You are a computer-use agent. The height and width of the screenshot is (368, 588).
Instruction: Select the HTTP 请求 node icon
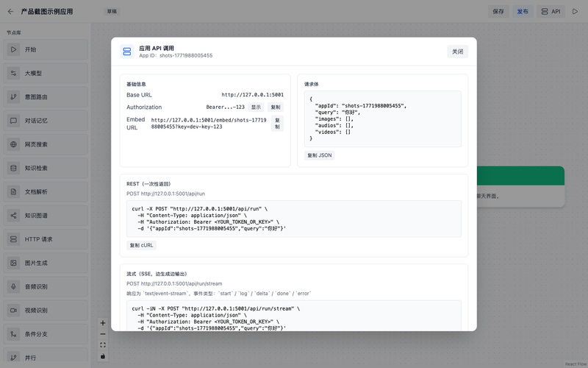(x=13, y=239)
